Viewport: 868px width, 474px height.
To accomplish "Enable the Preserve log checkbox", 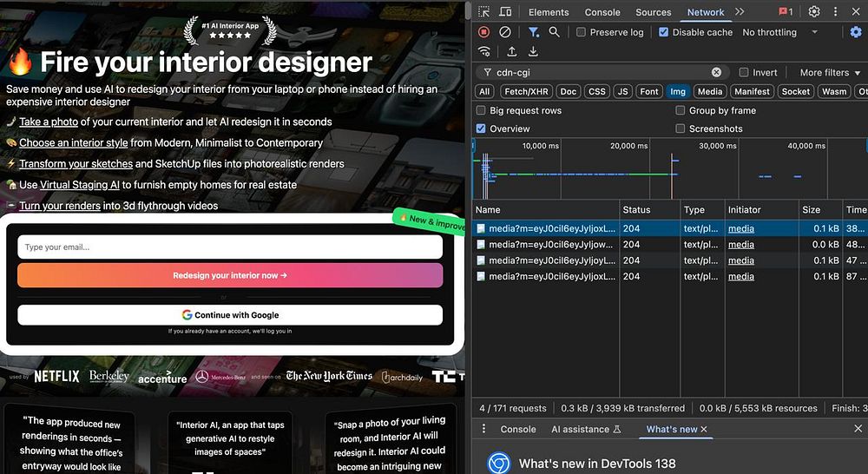I will point(582,32).
